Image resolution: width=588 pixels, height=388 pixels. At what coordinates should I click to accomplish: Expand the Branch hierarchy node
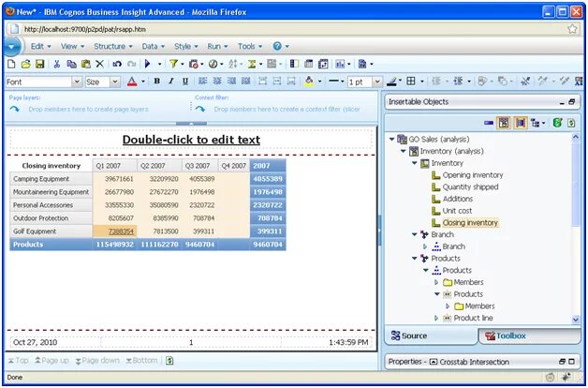click(x=425, y=246)
